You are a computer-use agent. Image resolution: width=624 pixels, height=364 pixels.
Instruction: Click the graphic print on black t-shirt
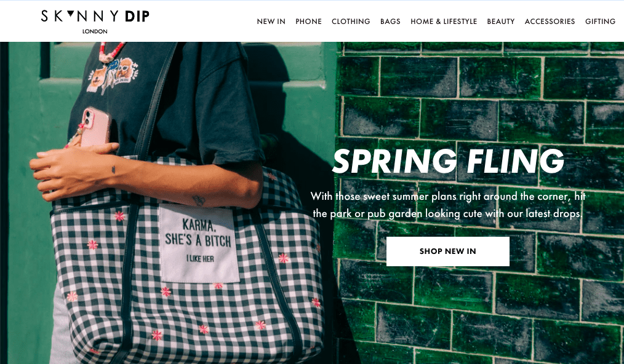(x=113, y=75)
